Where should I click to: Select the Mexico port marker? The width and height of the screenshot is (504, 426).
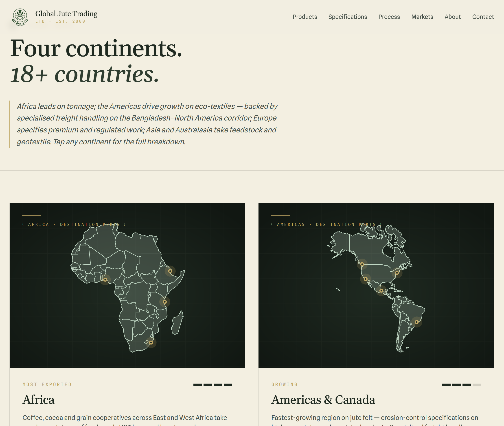click(381, 290)
